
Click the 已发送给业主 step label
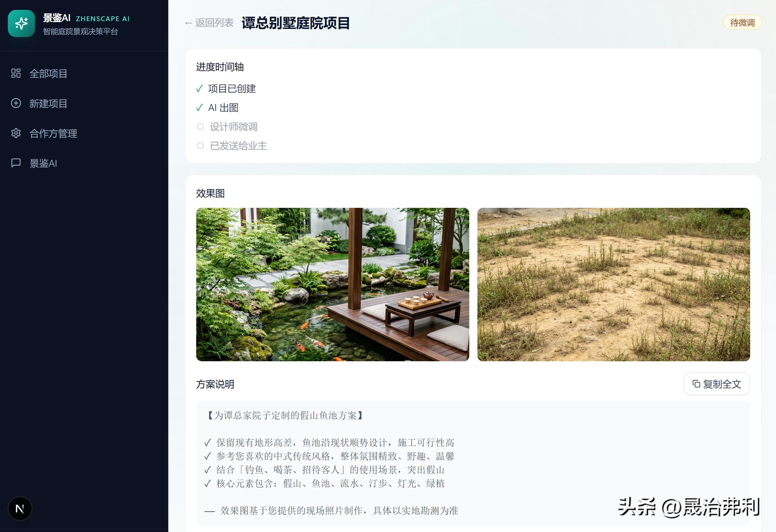[x=238, y=146]
